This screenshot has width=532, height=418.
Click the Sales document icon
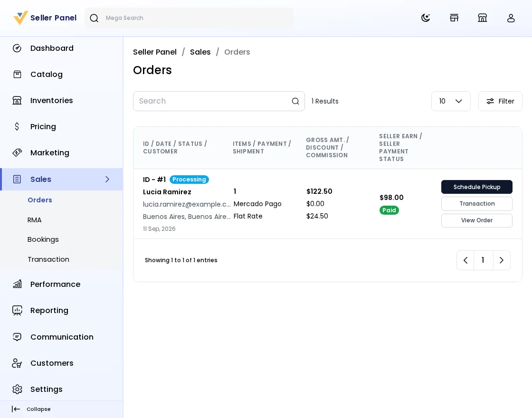coord(17,179)
